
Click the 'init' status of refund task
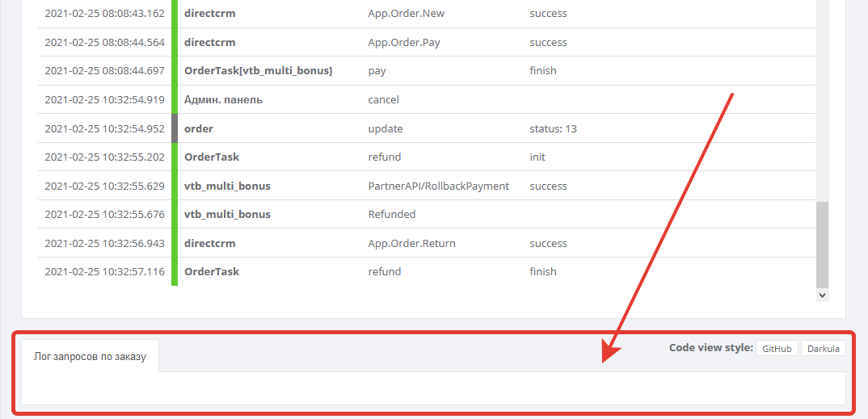(537, 157)
